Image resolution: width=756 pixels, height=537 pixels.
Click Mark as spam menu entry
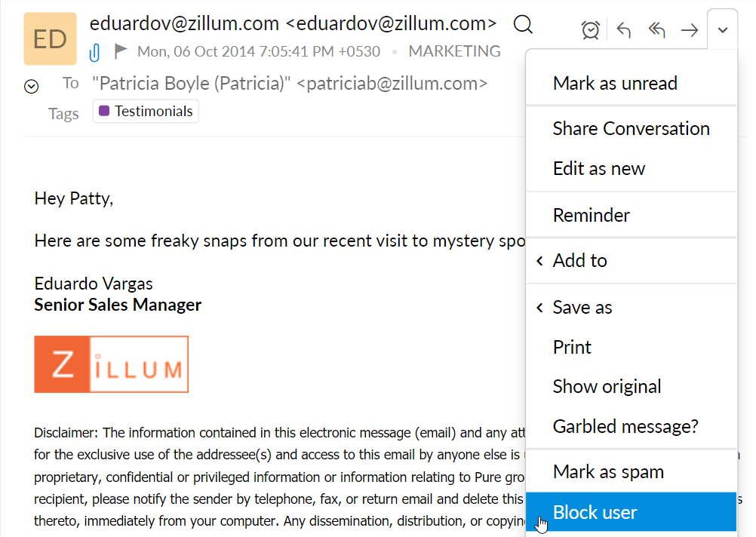(608, 472)
